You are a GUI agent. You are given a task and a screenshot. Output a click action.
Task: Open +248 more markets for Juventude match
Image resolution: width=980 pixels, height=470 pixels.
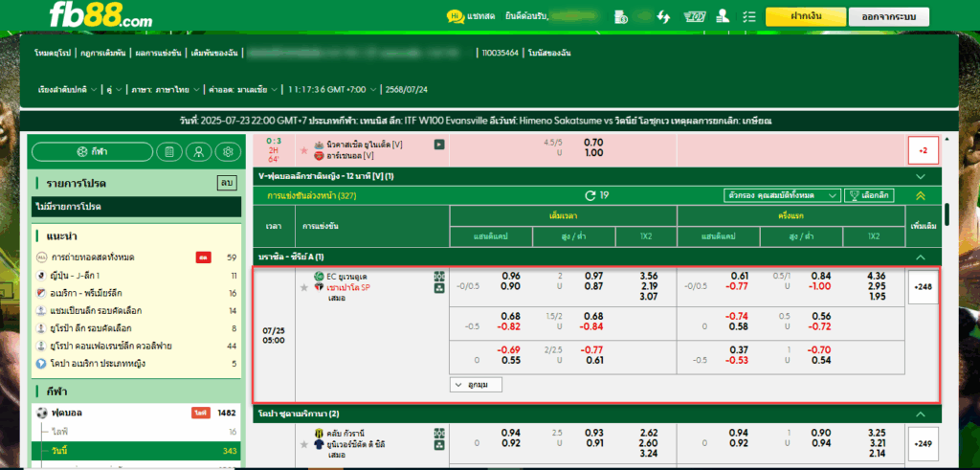tap(923, 287)
